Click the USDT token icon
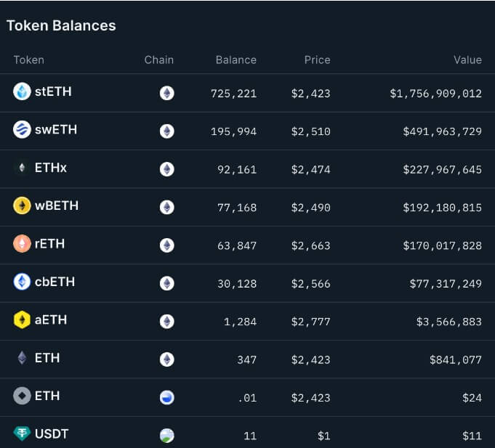Image resolution: width=495 pixels, height=448 pixels. tap(22, 433)
